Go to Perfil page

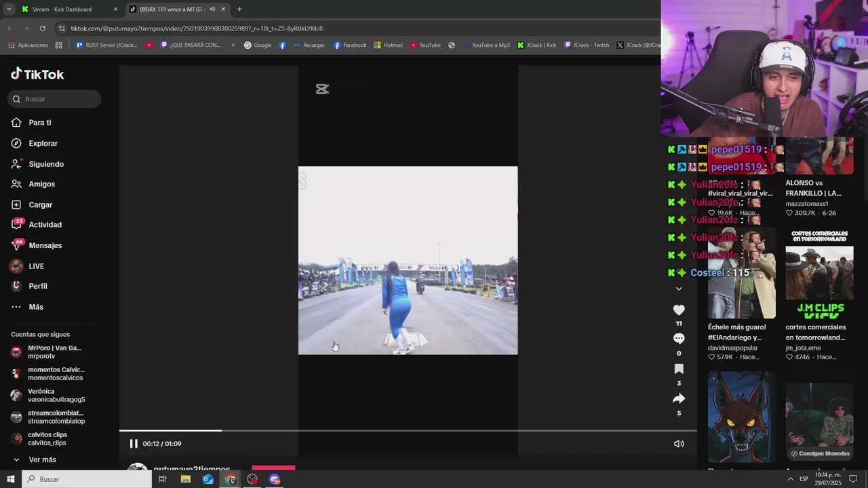click(29, 287)
